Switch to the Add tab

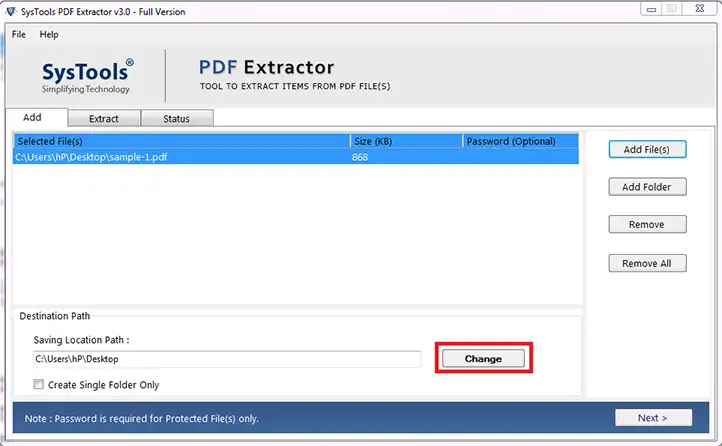tap(36, 117)
